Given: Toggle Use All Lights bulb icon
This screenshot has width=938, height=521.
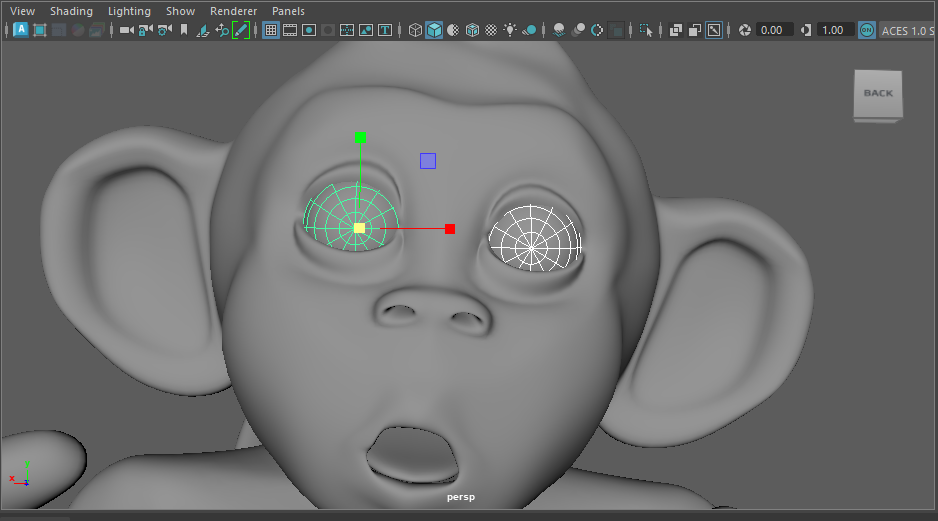Looking at the screenshot, I should coord(510,30).
